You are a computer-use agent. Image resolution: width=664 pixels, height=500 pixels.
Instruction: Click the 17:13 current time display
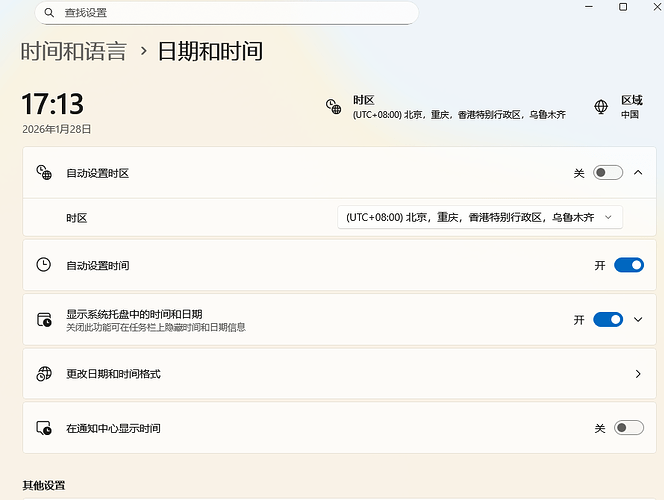click(53, 104)
